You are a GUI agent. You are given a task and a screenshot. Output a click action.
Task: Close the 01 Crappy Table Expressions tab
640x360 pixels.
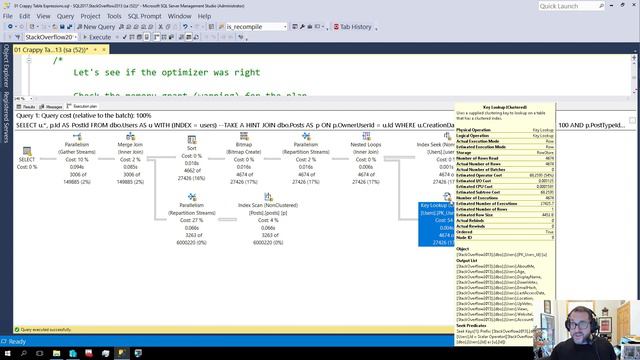point(104,50)
